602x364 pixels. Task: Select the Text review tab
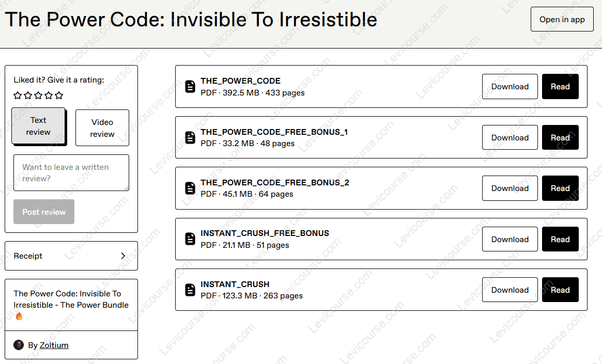(38, 127)
